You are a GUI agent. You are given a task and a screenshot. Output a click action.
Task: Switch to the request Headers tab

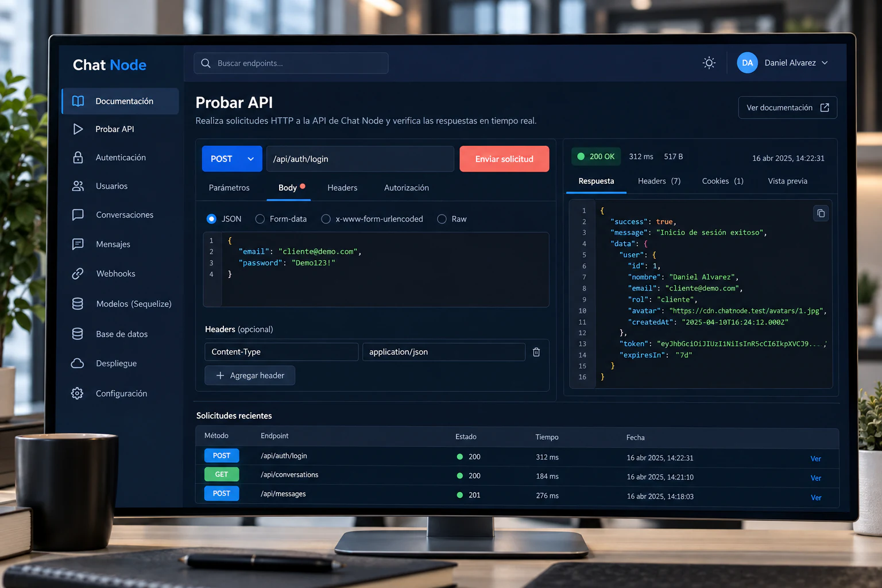tap(342, 188)
